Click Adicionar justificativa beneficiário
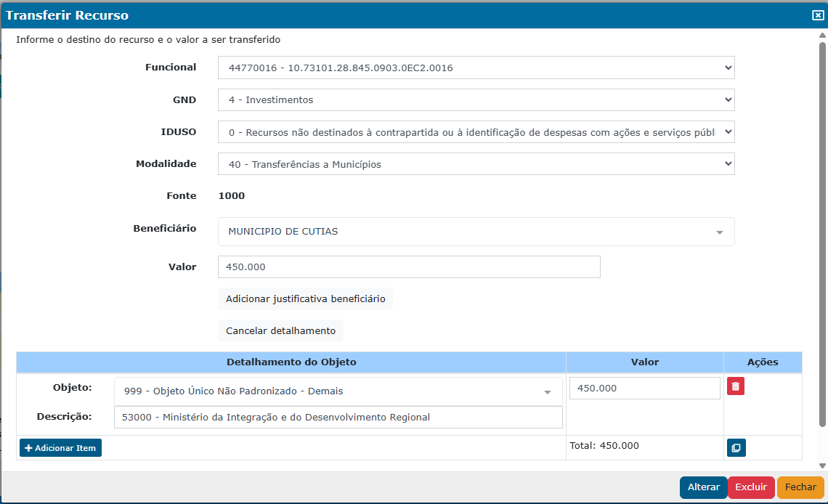828x504 pixels. pyautogui.click(x=305, y=299)
